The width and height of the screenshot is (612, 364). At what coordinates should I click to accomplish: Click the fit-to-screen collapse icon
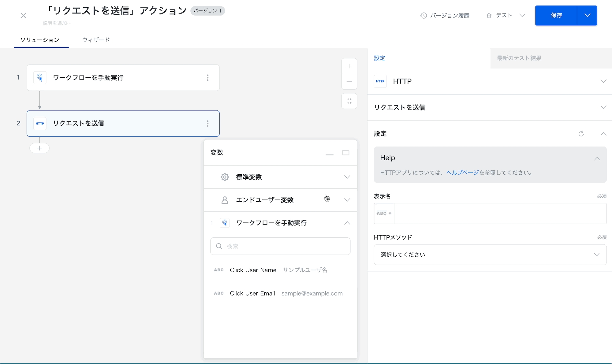[x=349, y=101]
